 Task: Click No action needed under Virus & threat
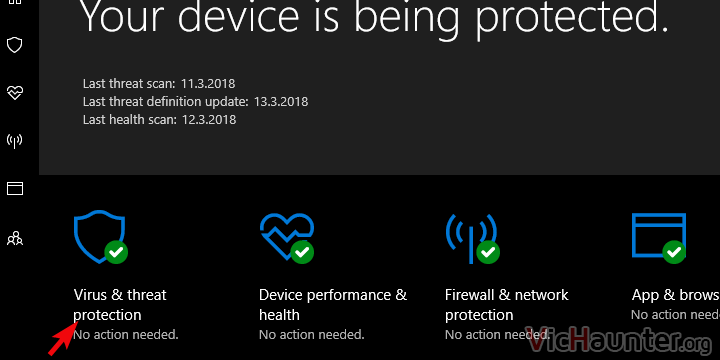126,334
